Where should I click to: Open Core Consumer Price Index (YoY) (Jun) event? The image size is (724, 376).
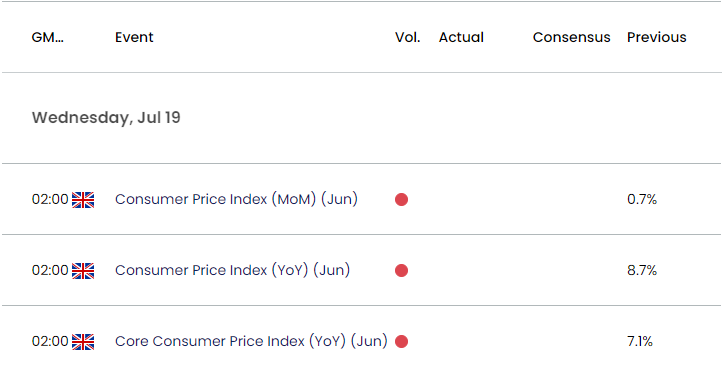point(251,341)
